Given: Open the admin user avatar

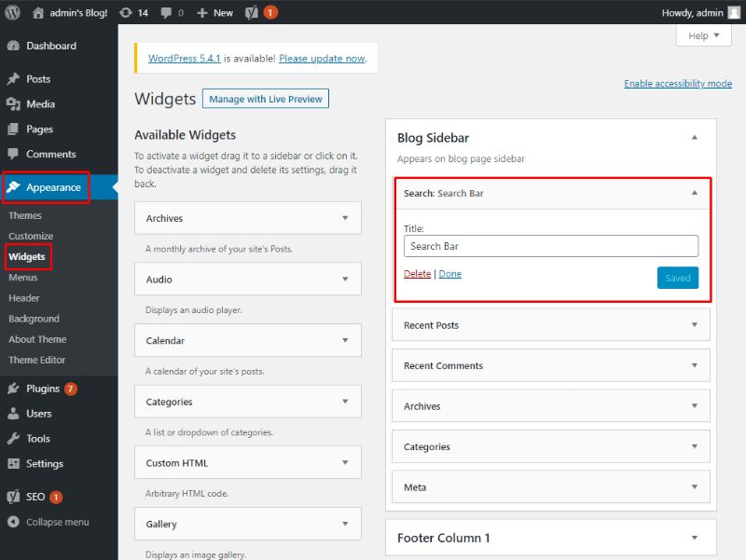Looking at the screenshot, I should click(733, 12).
